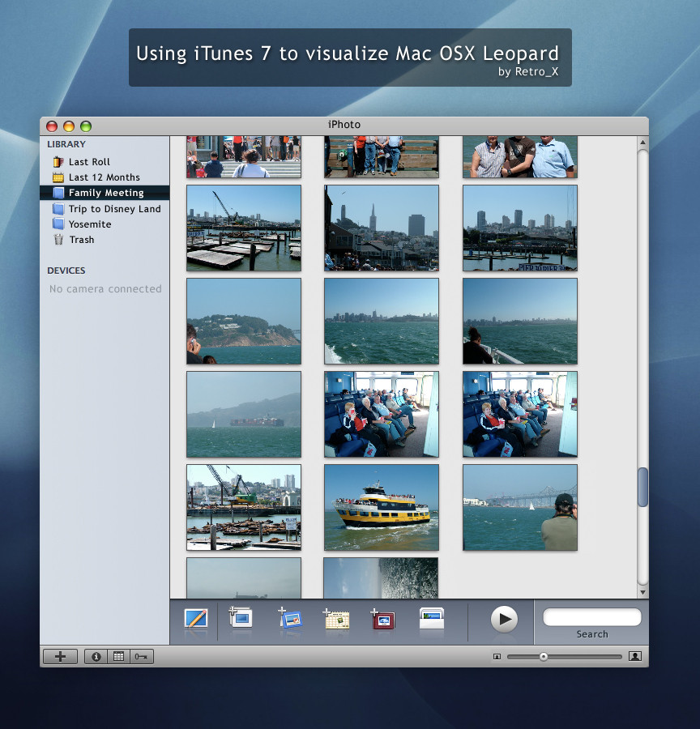Create a new calendar project
The height and width of the screenshot is (729, 700).
click(336, 619)
